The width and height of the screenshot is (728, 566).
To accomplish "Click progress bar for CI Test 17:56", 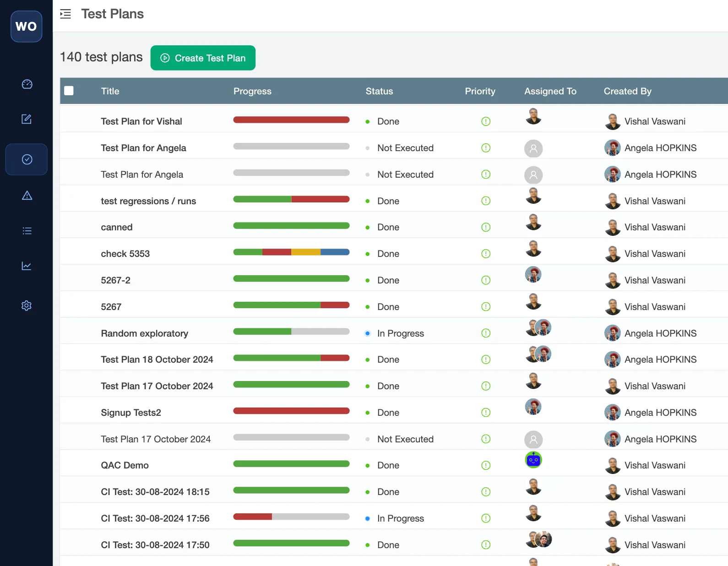I will pyautogui.click(x=291, y=517).
